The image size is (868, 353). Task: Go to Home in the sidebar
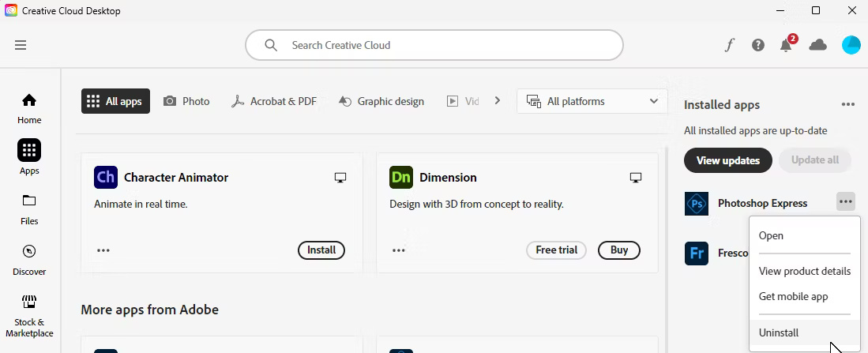click(29, 108)
